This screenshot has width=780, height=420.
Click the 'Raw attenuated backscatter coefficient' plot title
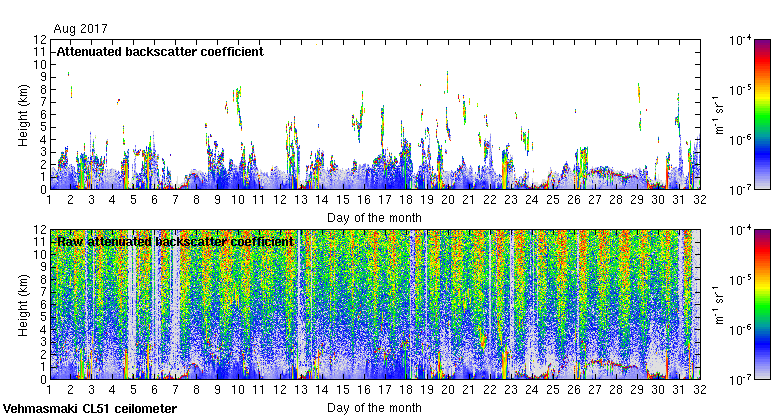coord(175,242)
